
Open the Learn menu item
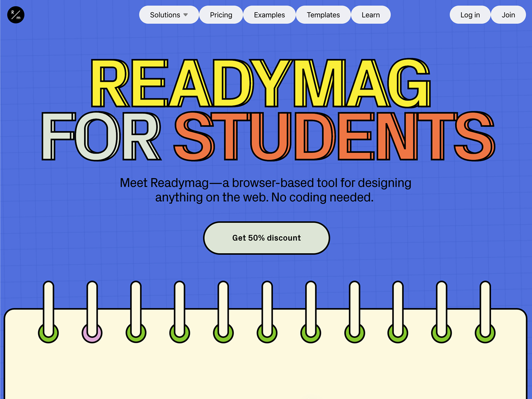coord(371,15)
